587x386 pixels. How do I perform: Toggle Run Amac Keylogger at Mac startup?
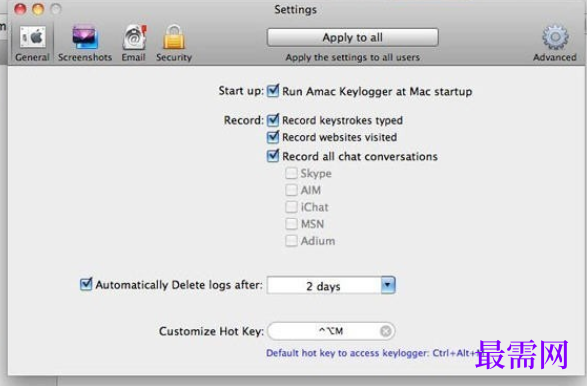pos(273,91)
